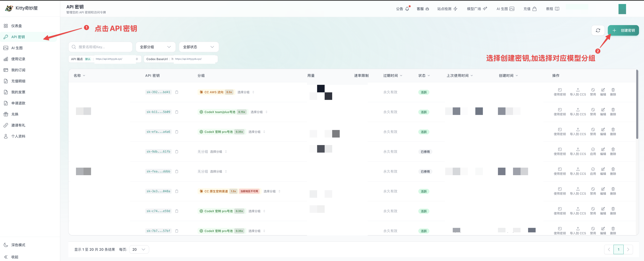Open 选择分组 for the CC AWS 逆向 row
The height and width of the screenshot is (261, 644).
[246, 92]
